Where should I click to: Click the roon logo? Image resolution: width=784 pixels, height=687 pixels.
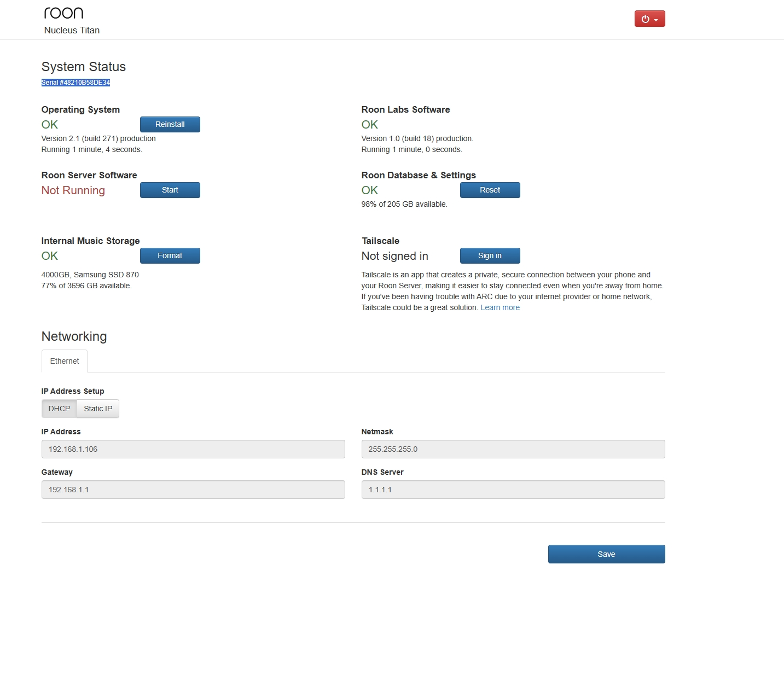point(63,13)
